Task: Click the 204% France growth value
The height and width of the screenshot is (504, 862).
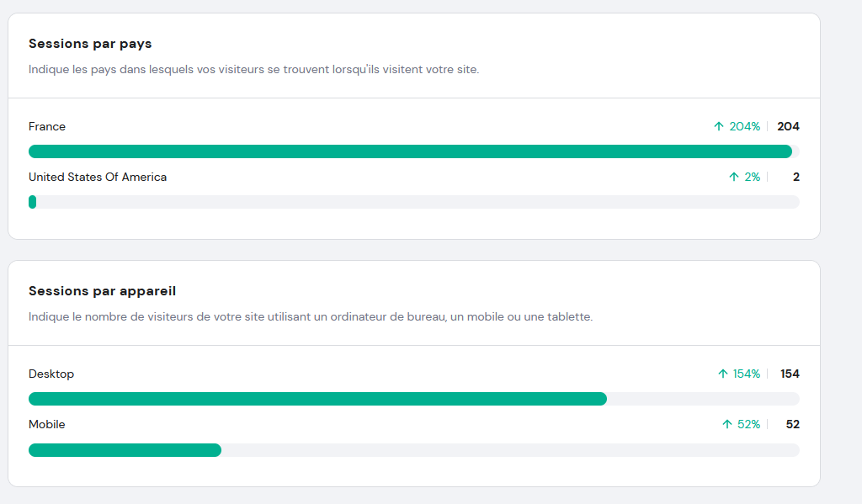Action: pos(745,126)
